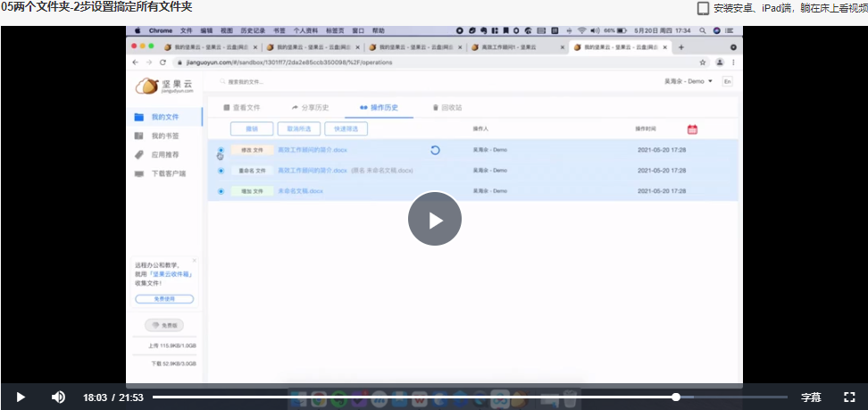Click the restore circular arrow icon on first row
The image size is (868, 410).
[435, 149]
